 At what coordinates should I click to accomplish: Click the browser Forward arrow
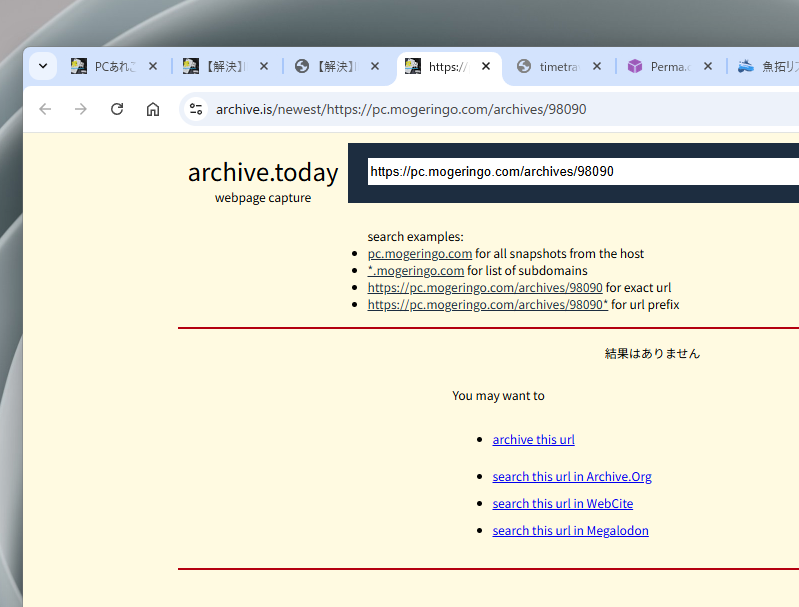pos(81,109)
